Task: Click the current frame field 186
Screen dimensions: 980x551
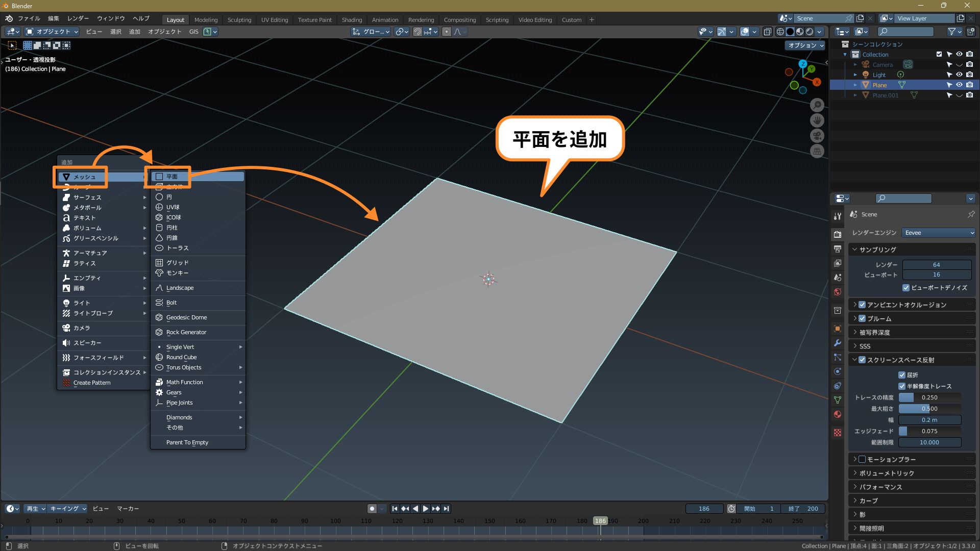Action: click(x=704, y=509)
